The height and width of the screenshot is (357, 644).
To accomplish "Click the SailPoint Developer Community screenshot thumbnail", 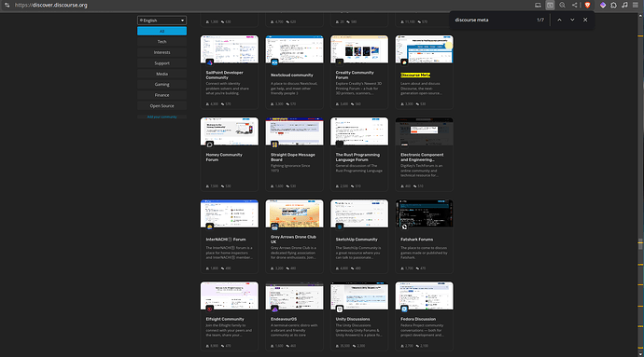I will (230, 49).
